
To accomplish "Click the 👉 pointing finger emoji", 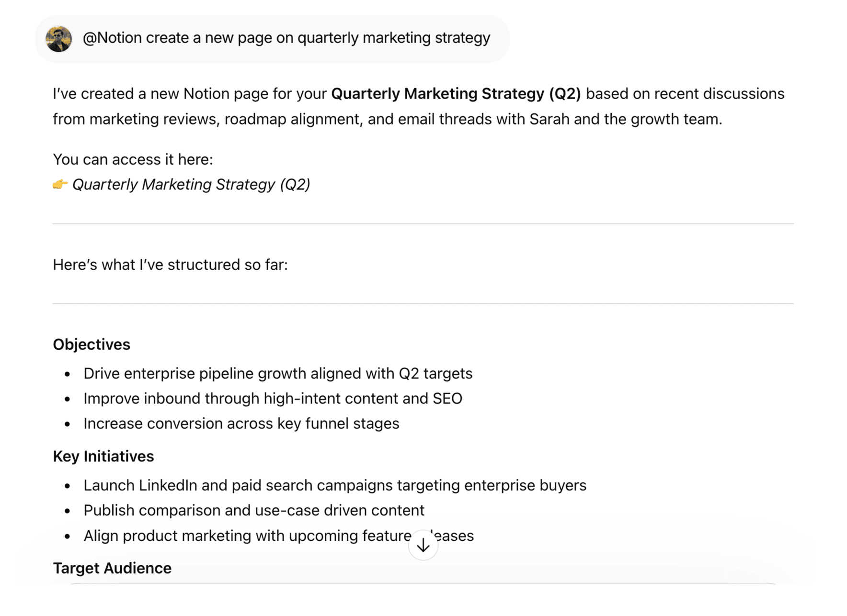I will click(x=60, y=184).
